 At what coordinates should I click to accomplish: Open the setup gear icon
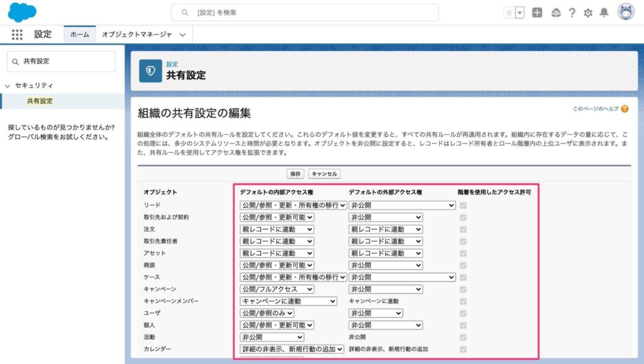coord(588,13)
